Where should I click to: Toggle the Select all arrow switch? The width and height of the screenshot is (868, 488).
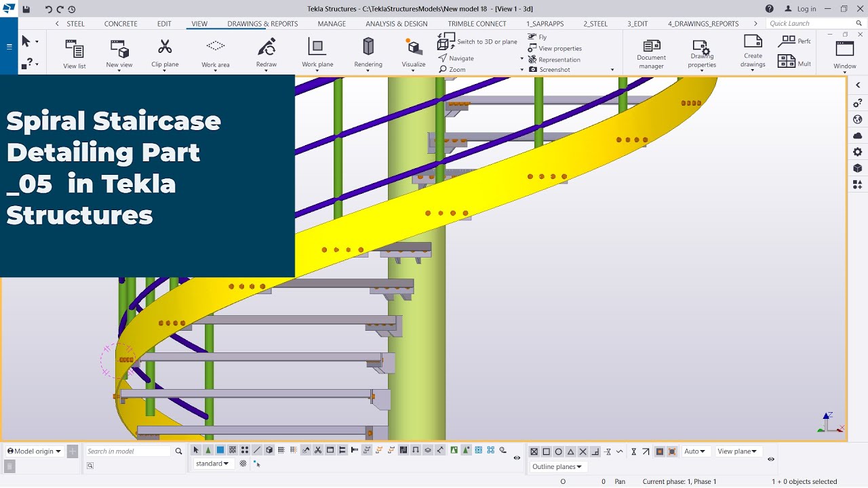pos(196,451)
